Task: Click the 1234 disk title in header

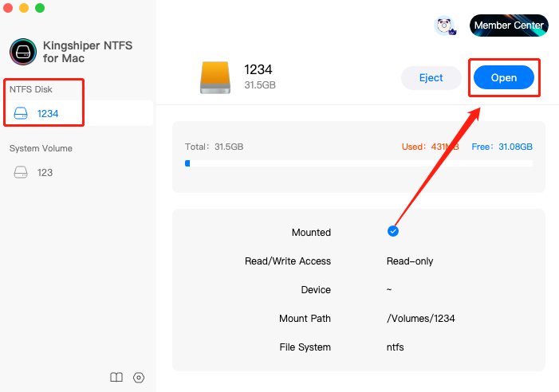Action: [258, 69]
